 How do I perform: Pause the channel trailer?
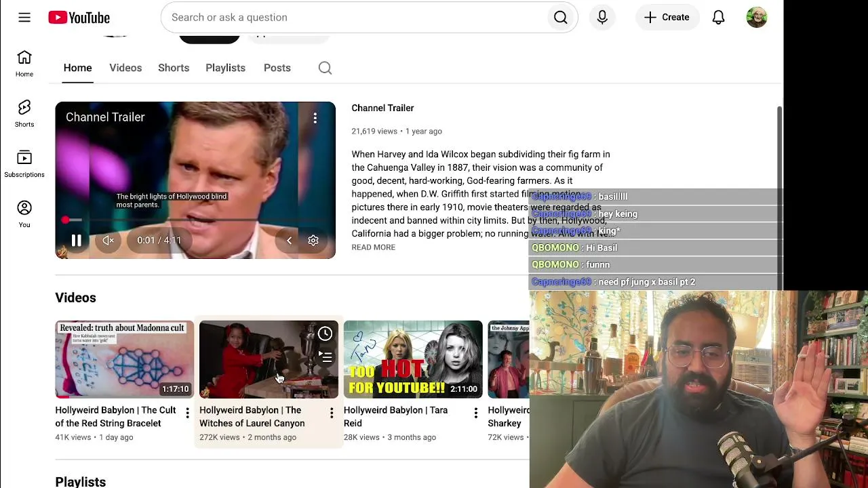pyautogui.click(x=76, y=241)
